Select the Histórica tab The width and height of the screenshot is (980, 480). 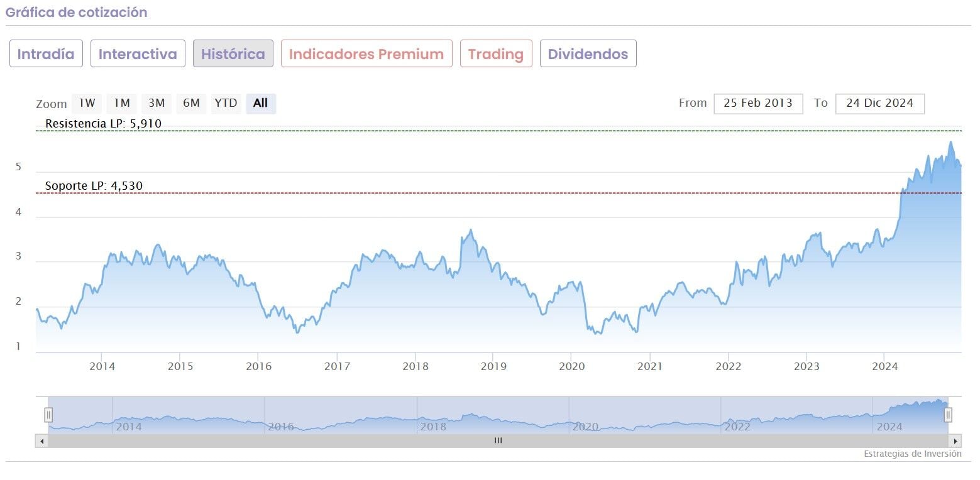click(233, 54)
